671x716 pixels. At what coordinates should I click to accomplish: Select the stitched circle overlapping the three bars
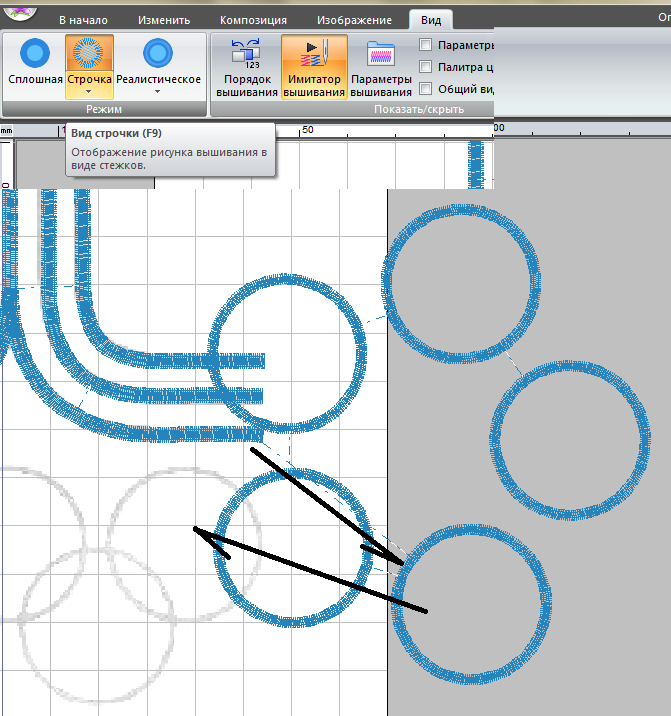click(x=287, y=353)
